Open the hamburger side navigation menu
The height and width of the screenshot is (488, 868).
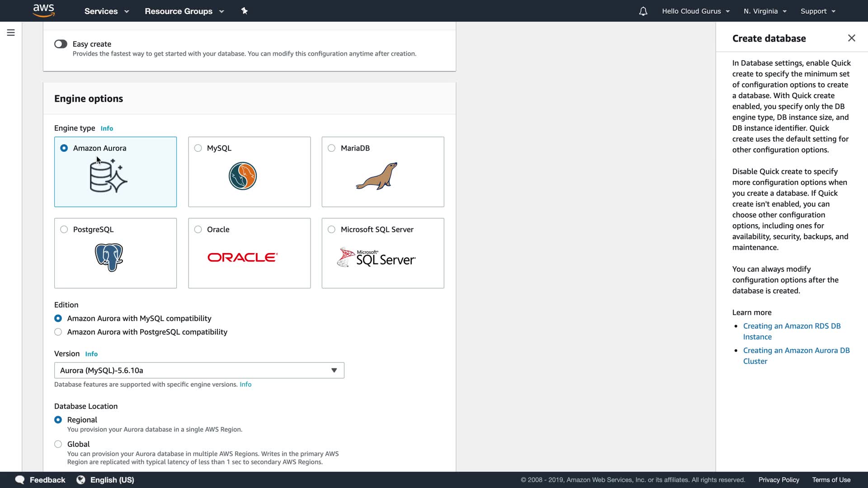11,33
